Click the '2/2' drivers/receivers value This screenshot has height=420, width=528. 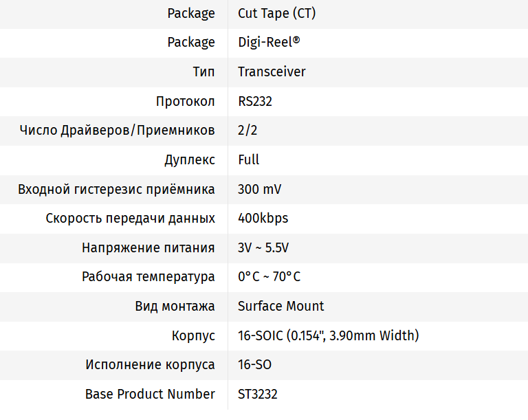click(247, 131)
